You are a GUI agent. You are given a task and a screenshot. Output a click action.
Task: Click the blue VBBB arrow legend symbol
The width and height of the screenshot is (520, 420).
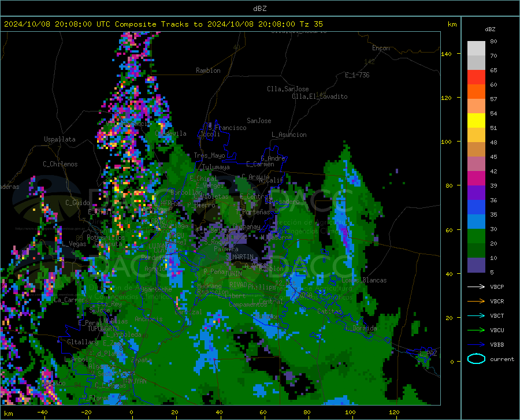click(x=476, y=345)
